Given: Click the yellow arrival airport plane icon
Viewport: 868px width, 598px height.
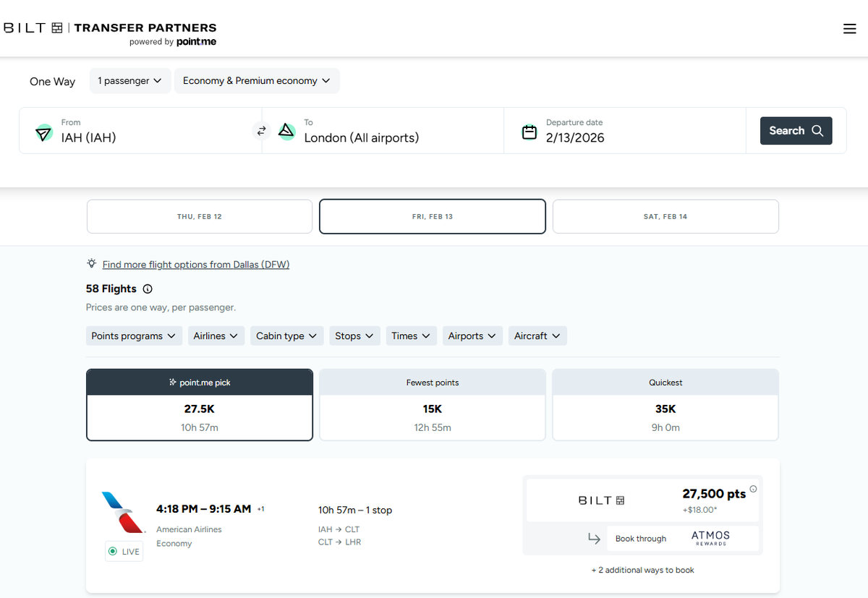Looking at the screenshot, I should tap(287, 131).
